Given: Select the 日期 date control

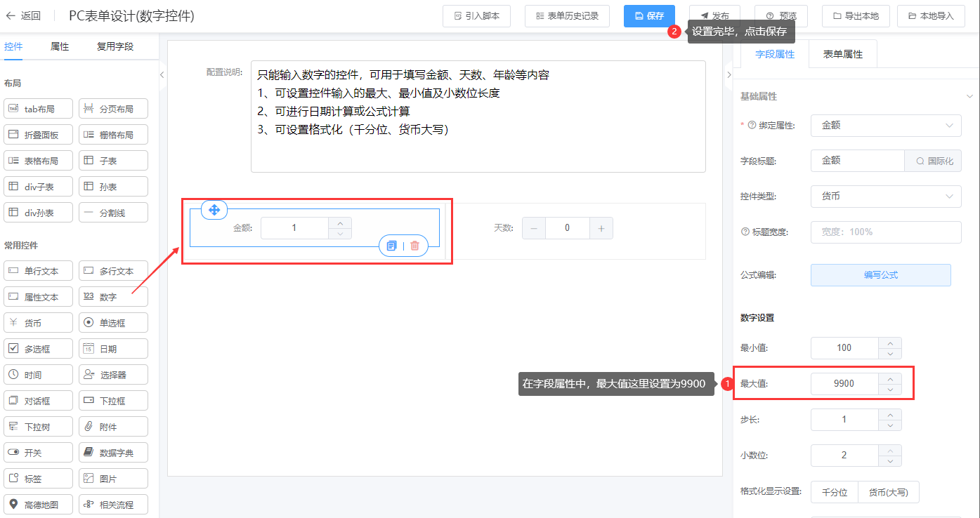Looking at the screenshot, I should click(x=113, y=349).
